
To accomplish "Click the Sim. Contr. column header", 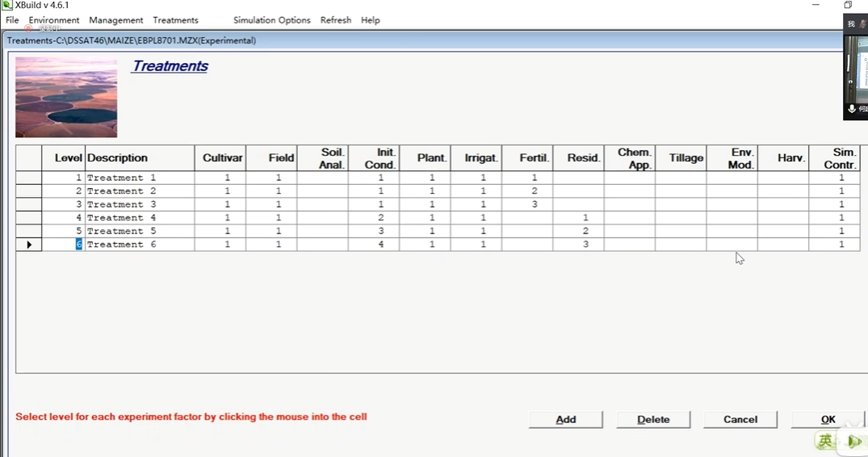I will click(834, 157).
